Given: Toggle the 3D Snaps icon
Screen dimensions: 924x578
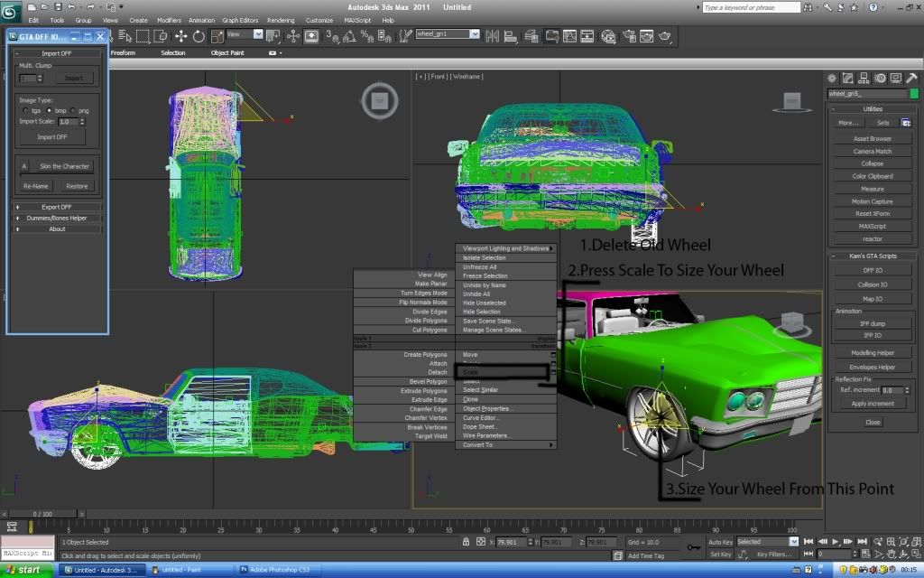Looking at the screenshot, I should coord(332,36).
